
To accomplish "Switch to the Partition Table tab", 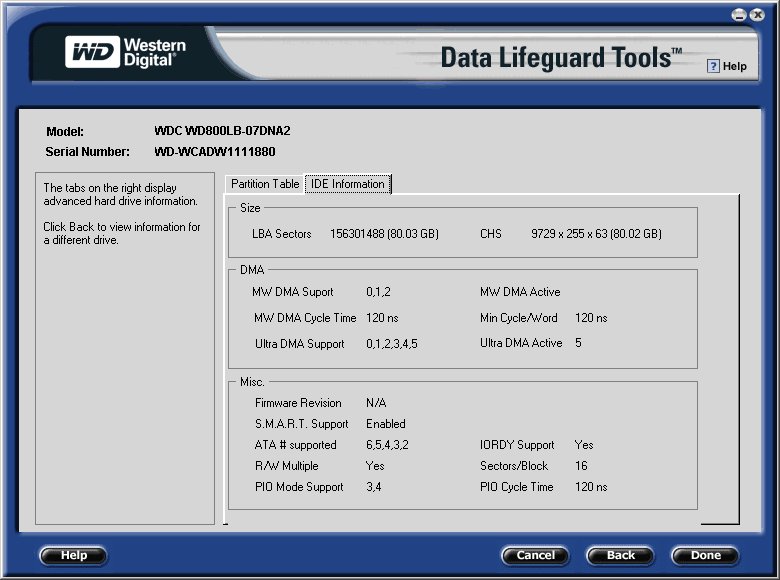I will [x=265, y=184].
